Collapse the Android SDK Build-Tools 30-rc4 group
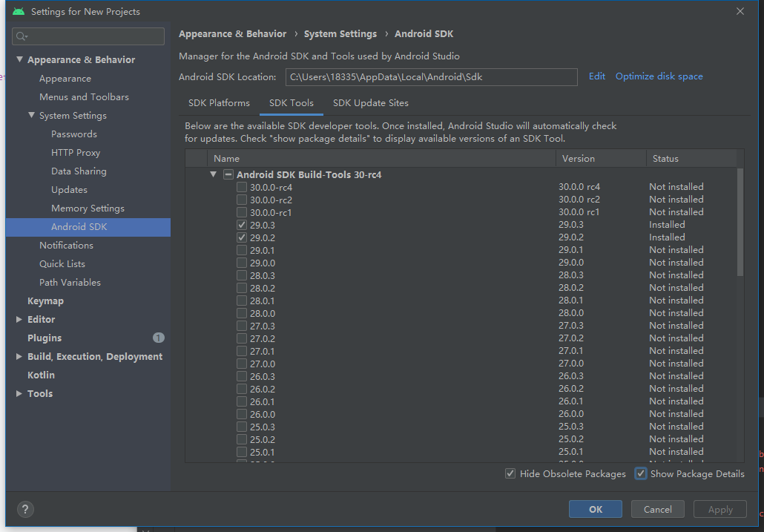Image resolution: width=764 pixels, height=532 pixels. point(213,174)
